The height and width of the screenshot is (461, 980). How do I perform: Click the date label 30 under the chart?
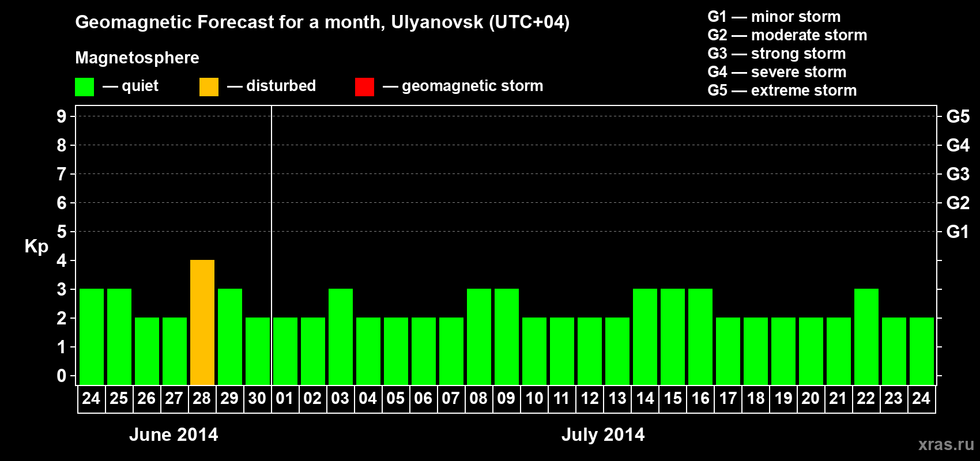click(x=257, y=398)
